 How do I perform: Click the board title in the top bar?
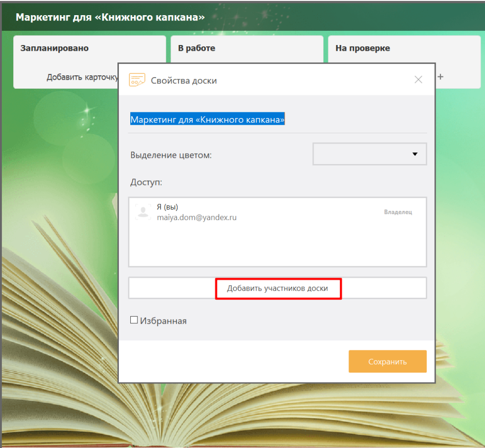(110, 17)
